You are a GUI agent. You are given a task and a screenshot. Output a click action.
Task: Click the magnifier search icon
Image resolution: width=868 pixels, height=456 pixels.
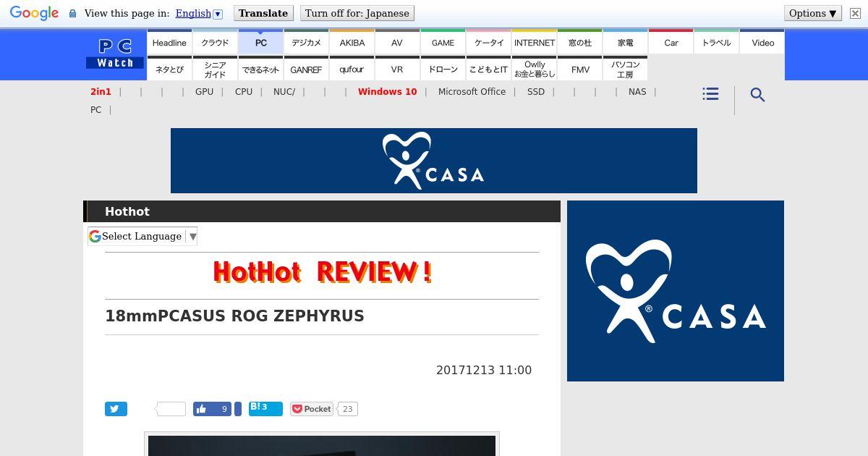tap(757, 95)
